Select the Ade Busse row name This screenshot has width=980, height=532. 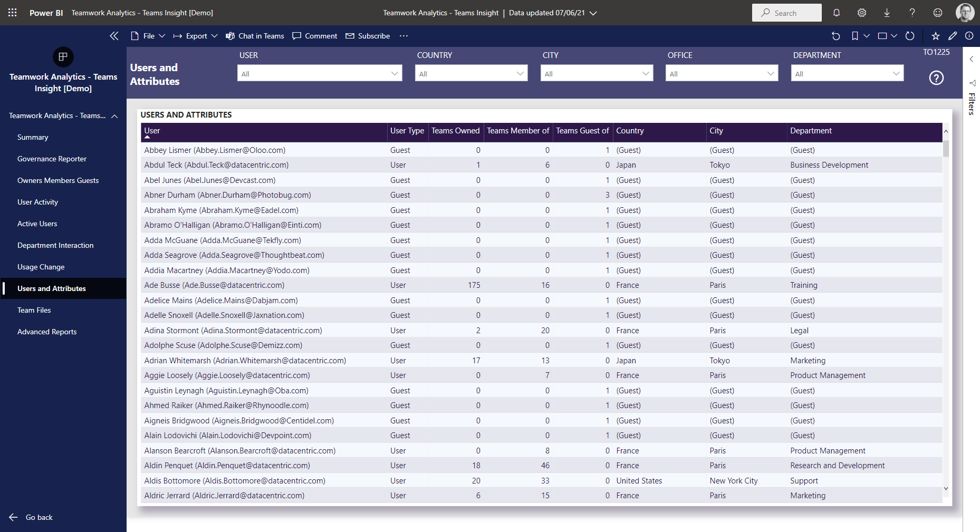coord(214,285)
